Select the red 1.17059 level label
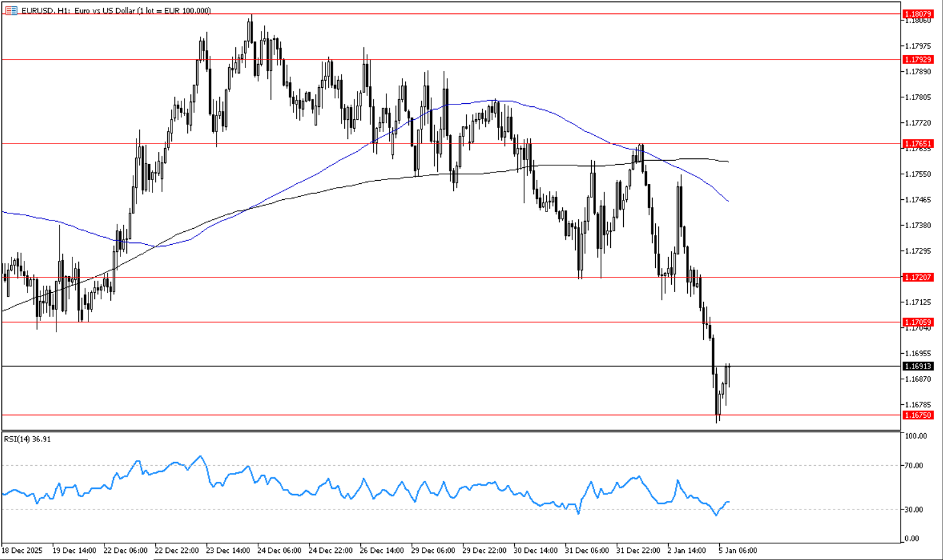This screenshot has width=943, height=560. click(x=917, y=322)
